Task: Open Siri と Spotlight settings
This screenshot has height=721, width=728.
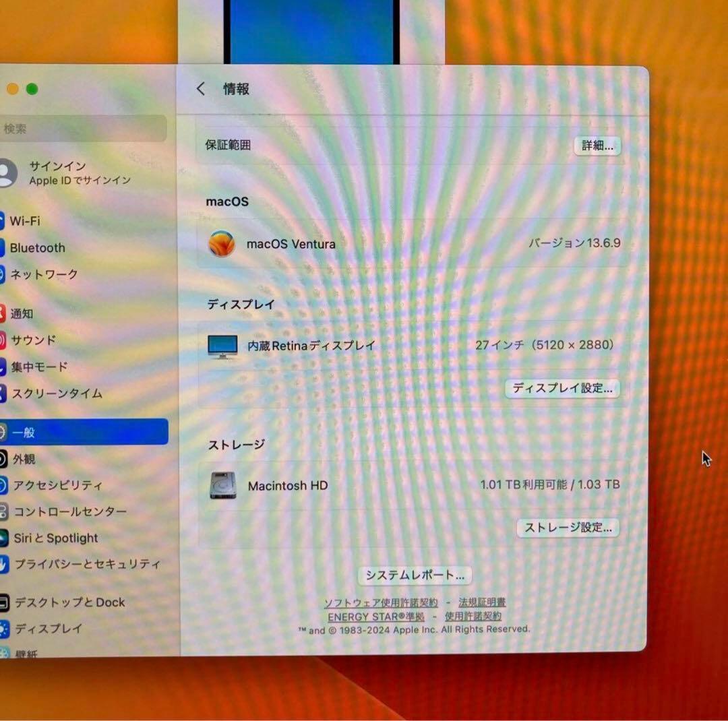Action: tap(54, 538)
